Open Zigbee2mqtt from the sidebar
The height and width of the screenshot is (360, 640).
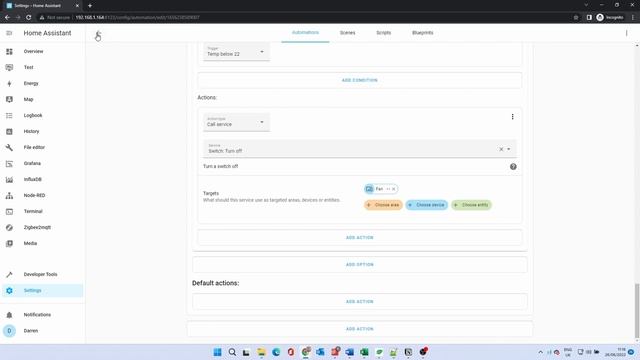pyautogui.click(x=42, y=227)
